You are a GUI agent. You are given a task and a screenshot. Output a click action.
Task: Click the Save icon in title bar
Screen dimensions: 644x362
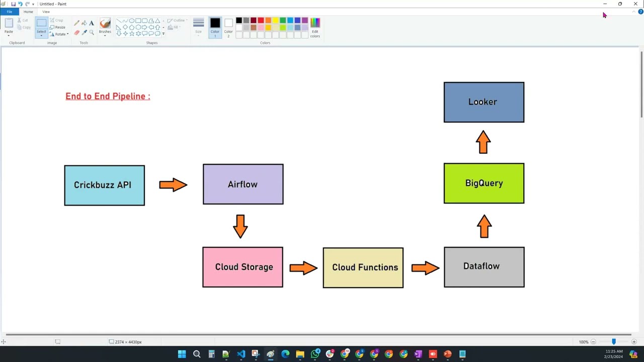click(14, 4)
